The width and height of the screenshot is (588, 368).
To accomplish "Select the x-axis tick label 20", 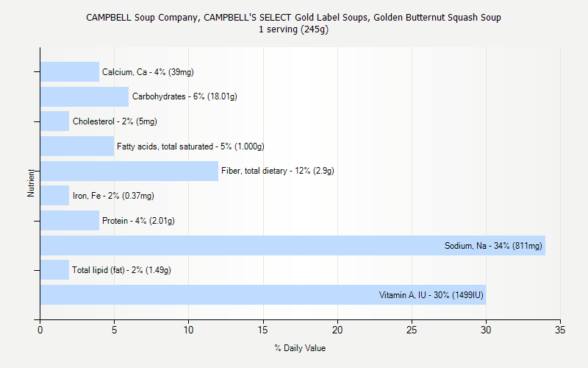I will (337, 330).
